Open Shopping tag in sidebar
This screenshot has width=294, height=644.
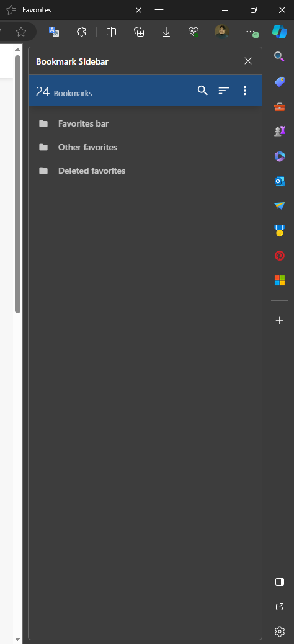280,82
